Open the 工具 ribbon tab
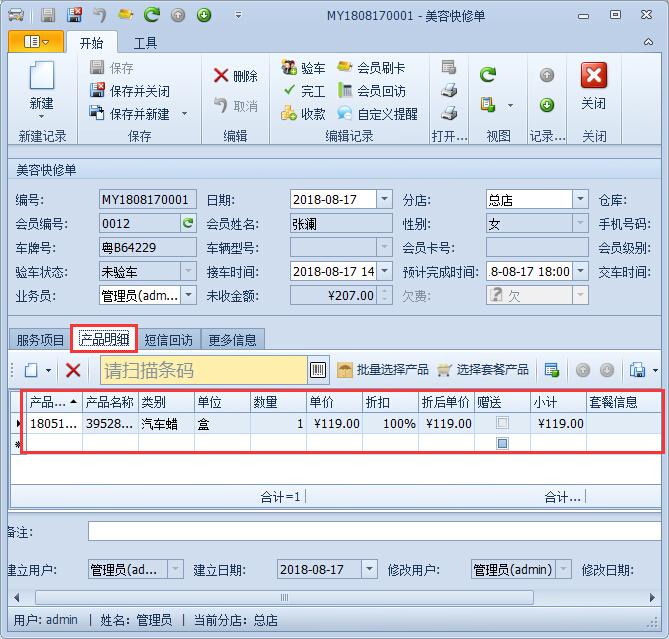The width and height of the screenshot is (669, 639). [145, 43]
